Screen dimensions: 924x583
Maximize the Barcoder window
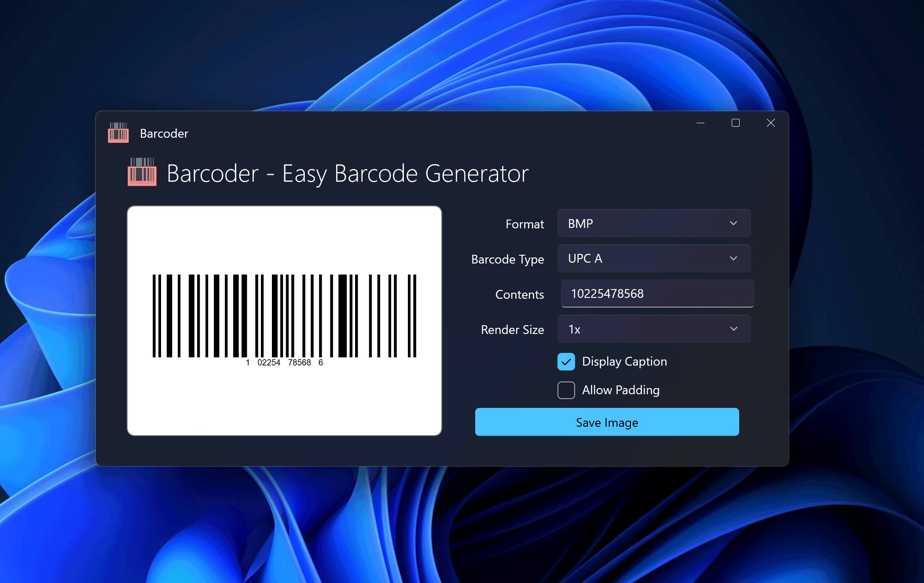point(735,123)
